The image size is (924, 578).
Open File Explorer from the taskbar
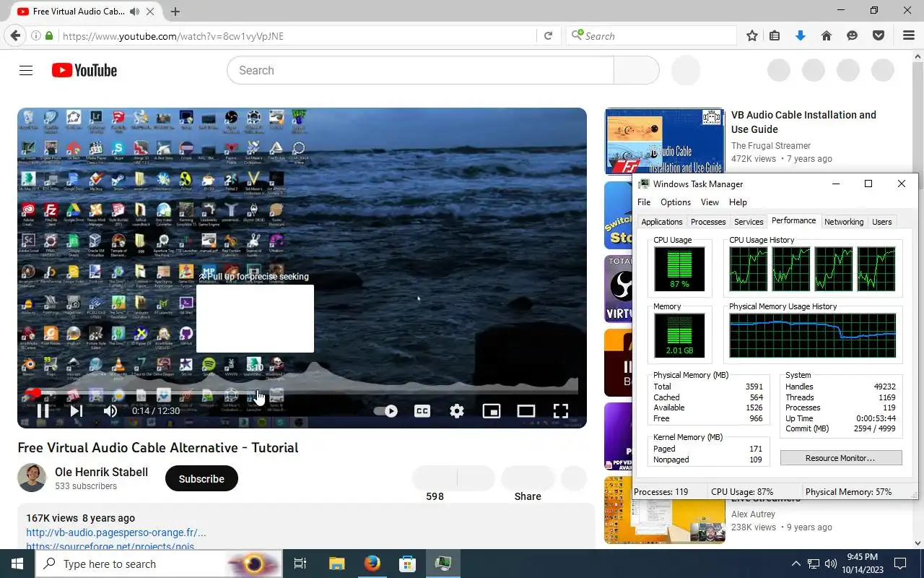(336, 564)
